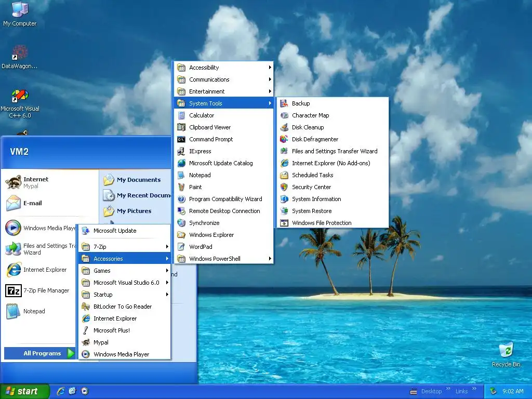Viewport: 532px width, 399px height.
Task: Open Notepad from the start menu left pane
Action: pyautogui.click(x=39, y=311)
